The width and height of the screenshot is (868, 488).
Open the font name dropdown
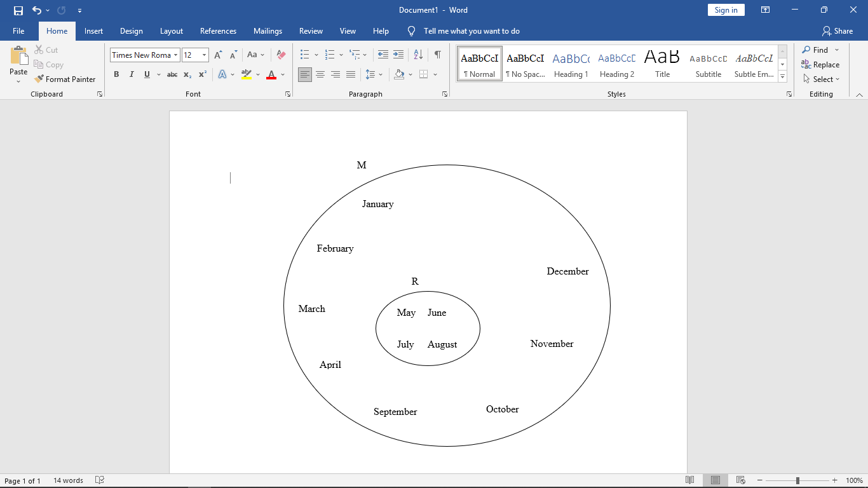176,55
